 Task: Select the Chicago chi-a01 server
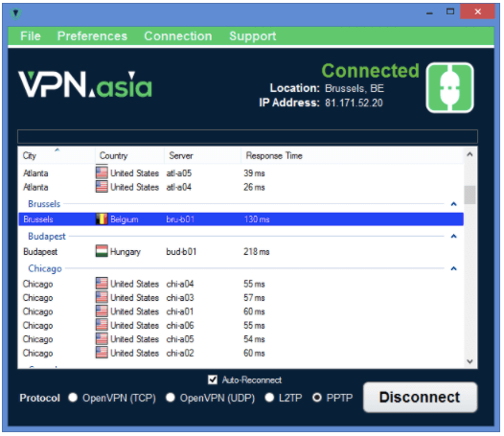[x=241, y=311]
